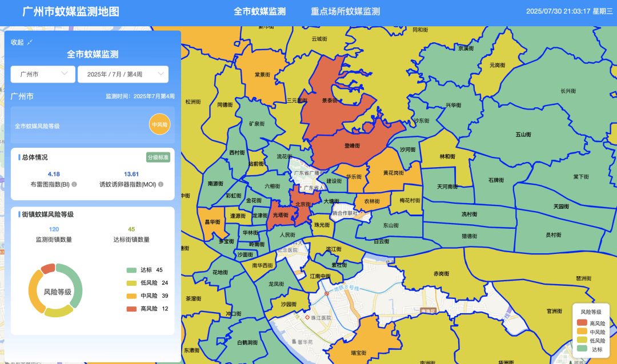The height and width of the screenshot is (364, 617).
Task: Switch to the 重点场所蚊媒监测 tab
Action: click(346, 11)
